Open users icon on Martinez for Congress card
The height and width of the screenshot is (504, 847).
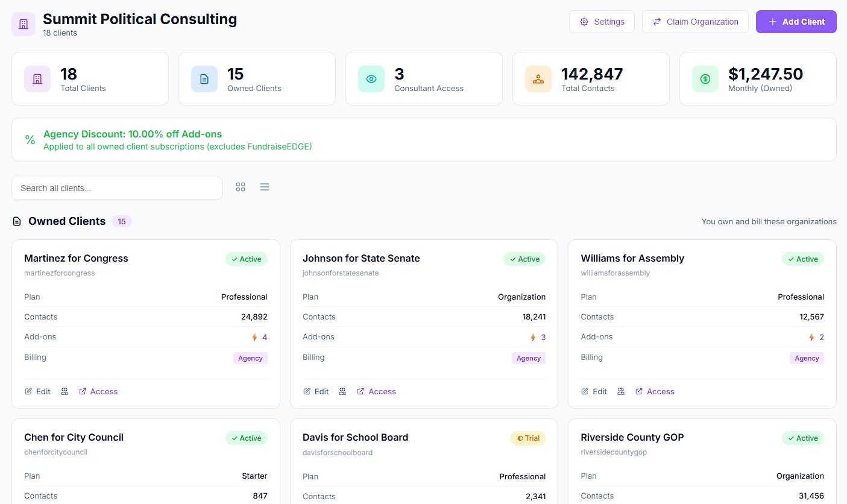65,391
